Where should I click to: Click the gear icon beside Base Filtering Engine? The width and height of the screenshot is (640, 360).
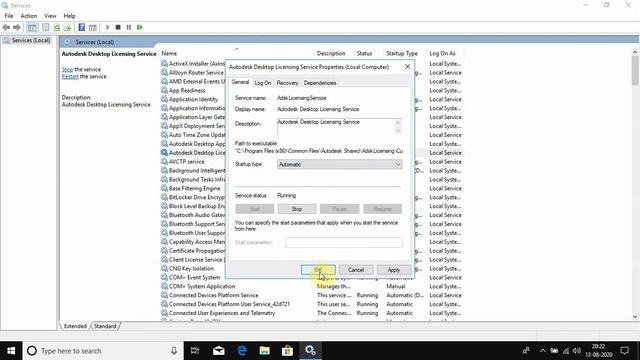coord(164,188)
